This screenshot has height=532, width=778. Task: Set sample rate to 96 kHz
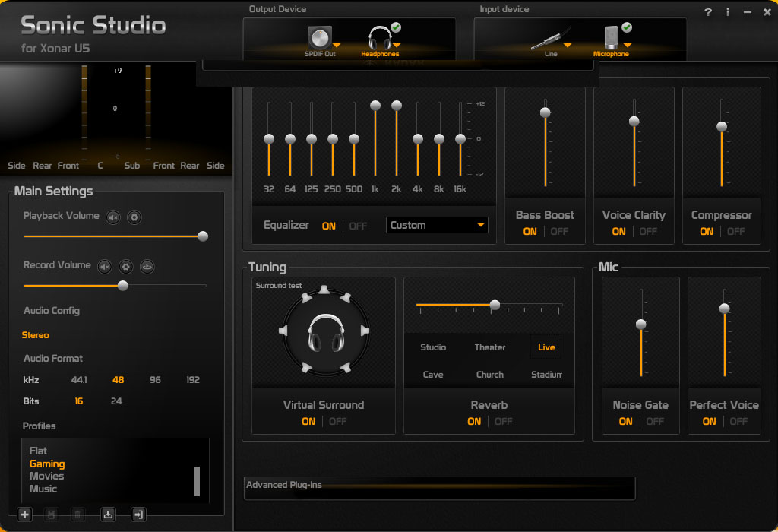pyautogui.click(x=155, y=380)
